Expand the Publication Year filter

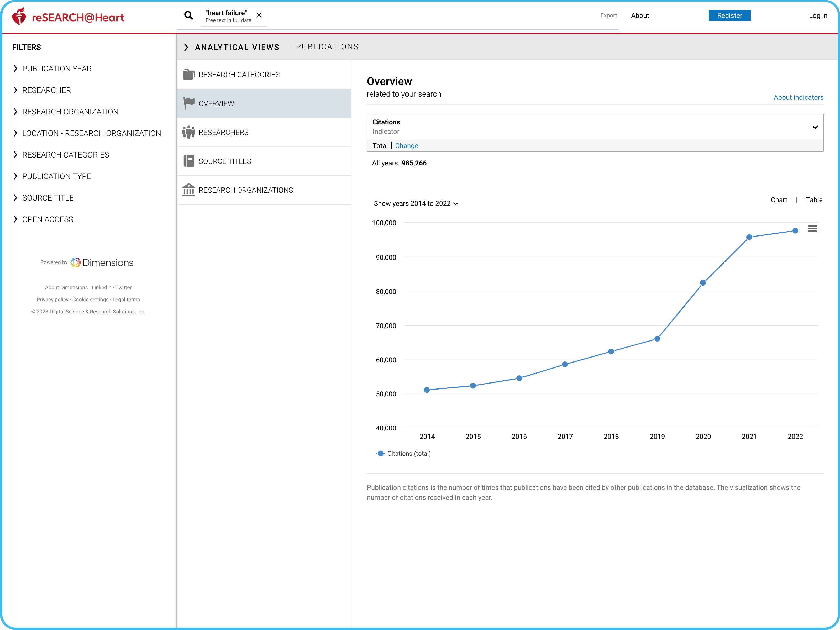(57, 69)
